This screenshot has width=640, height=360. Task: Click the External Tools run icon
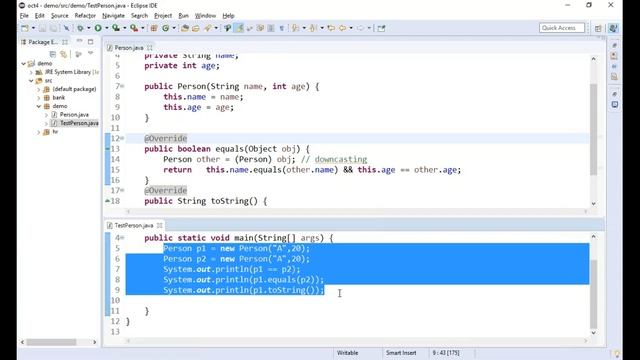click(x=134, y=28)
